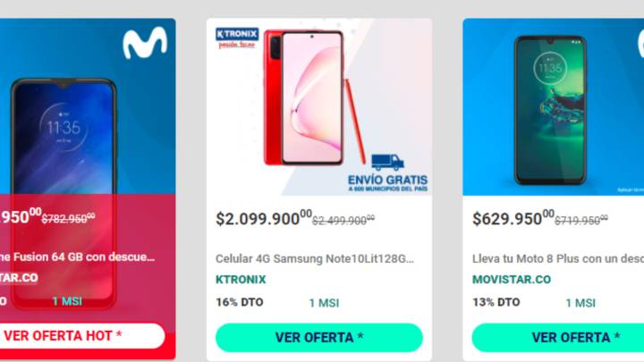Click 1 MSI on the Samsung card
This screenshot has height=362, width=644.
coord(324,303)
